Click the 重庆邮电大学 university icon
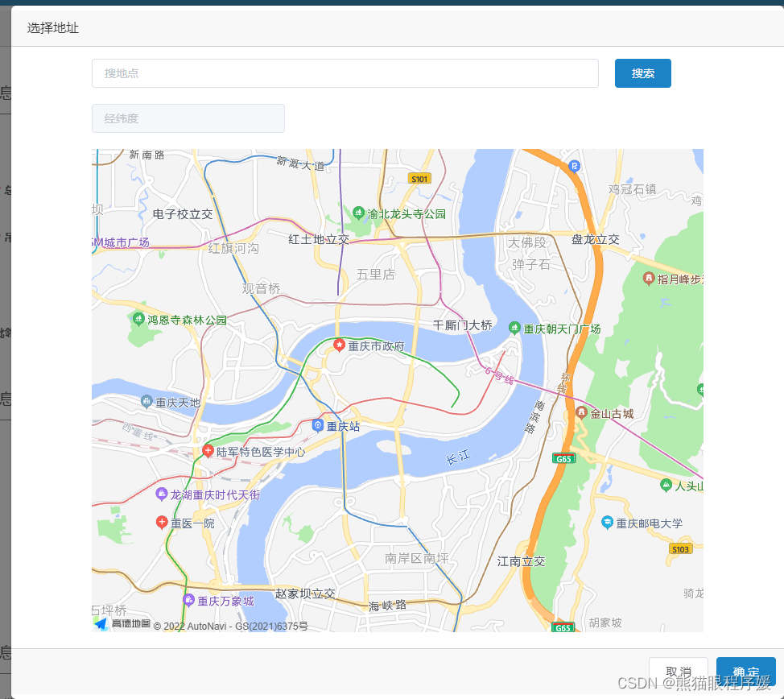This screenshot has height=699, width=784. coord(607,523)
